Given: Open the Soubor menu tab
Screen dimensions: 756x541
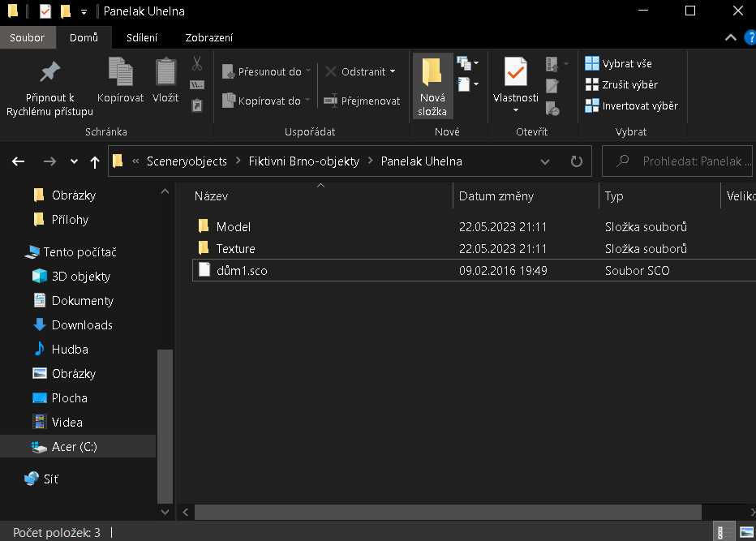Looking at the screenshot, I should pyautogui.click(x=28, y=37).
